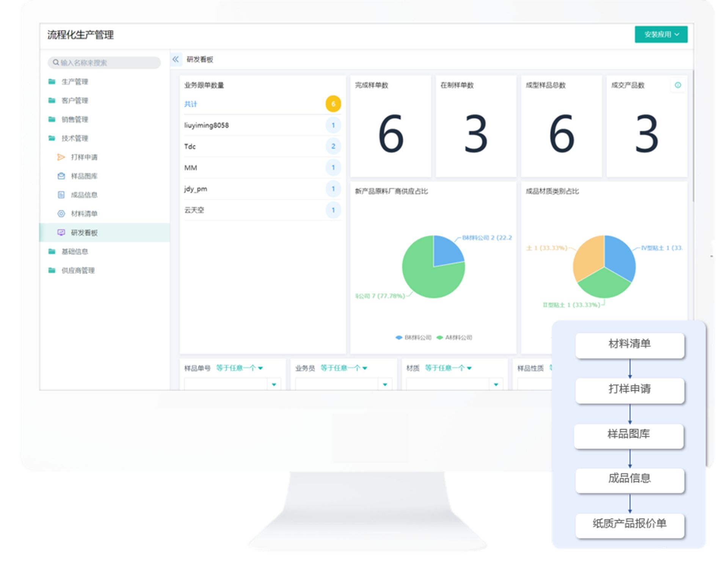Click the 材料清单 circle icon
728x566 pixels.
[61, 214]
